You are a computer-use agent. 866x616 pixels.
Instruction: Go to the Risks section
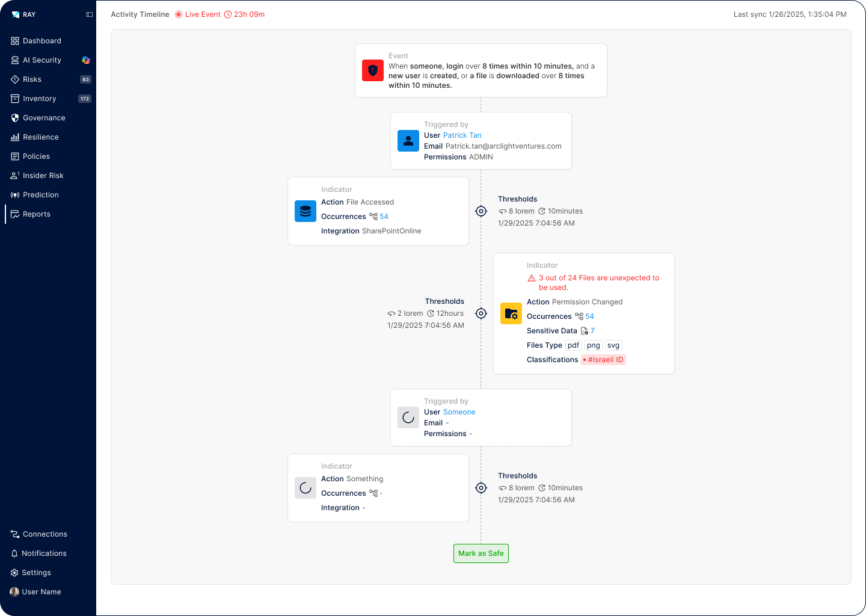32,79
